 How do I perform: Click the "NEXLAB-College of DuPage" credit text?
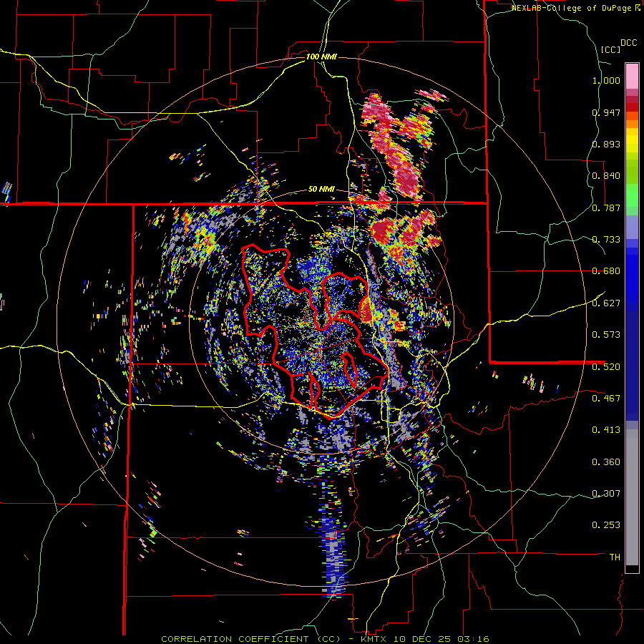[x=572, y=8]
